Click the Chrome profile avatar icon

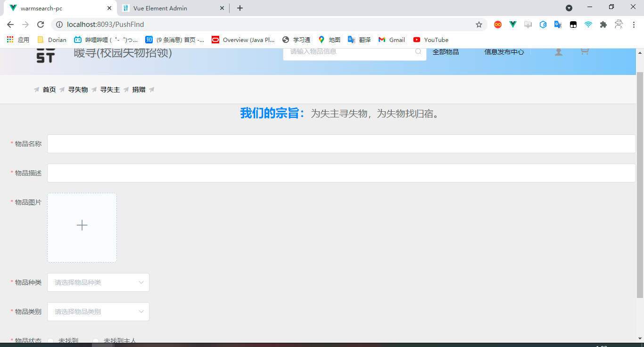619,25
